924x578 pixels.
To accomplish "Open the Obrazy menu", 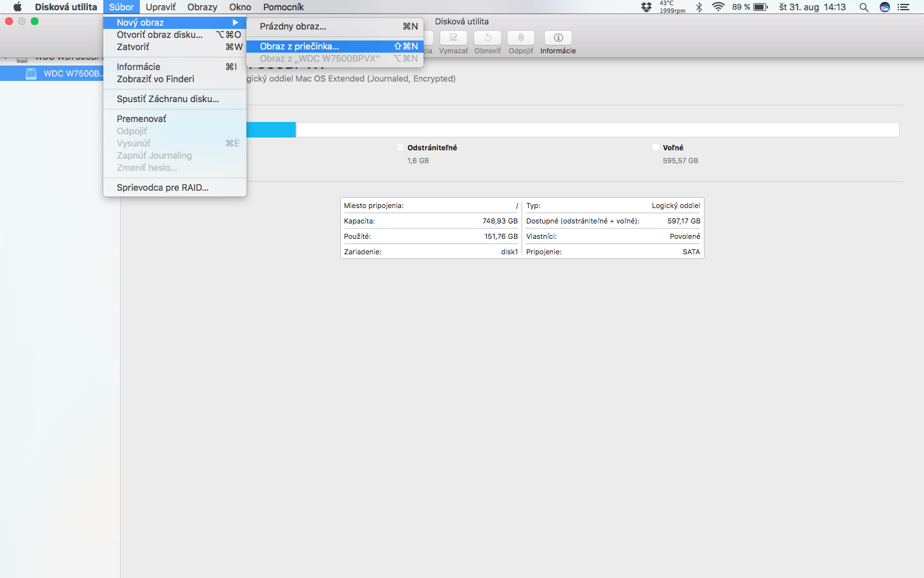I will pyautogui.click(x=202, y=7).
